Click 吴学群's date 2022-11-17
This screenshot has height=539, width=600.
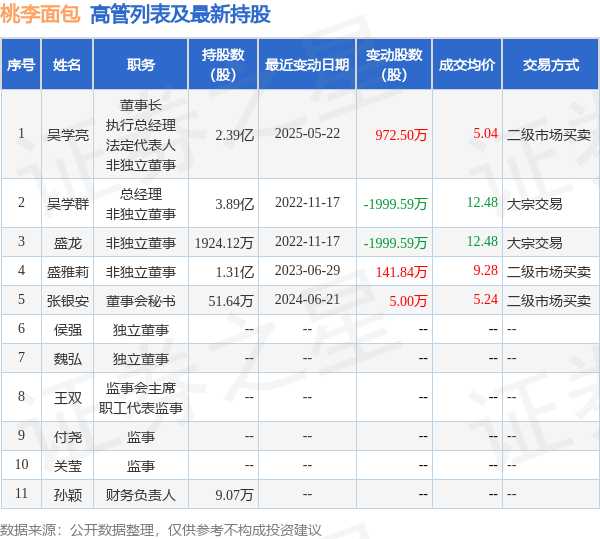click(x=307, y=202)
